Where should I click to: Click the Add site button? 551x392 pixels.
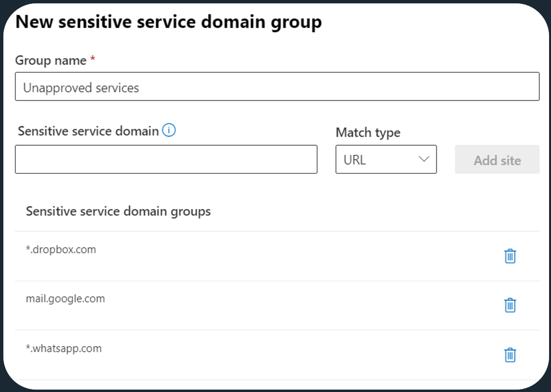pos(497,159)
